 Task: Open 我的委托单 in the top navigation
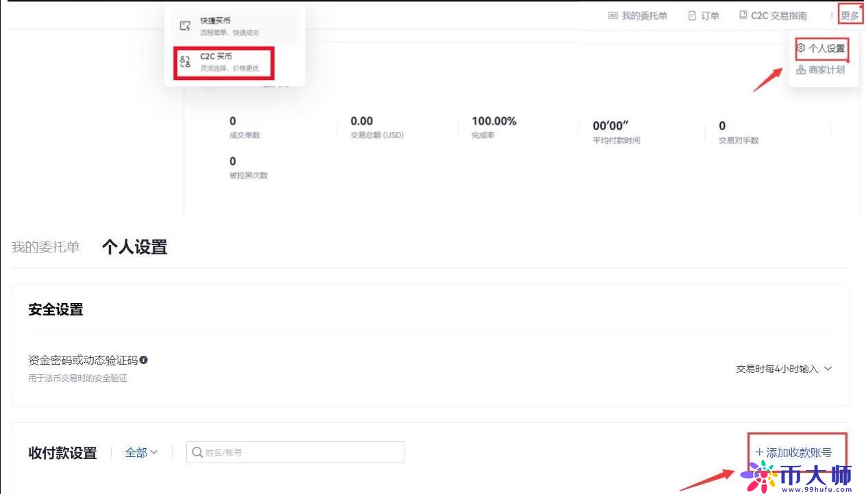click(x=638, y=16)
